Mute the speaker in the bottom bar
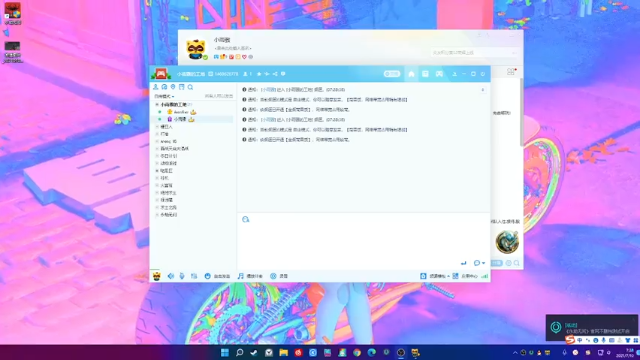Screen dimensions: 640x360 (x=171, y=276)
